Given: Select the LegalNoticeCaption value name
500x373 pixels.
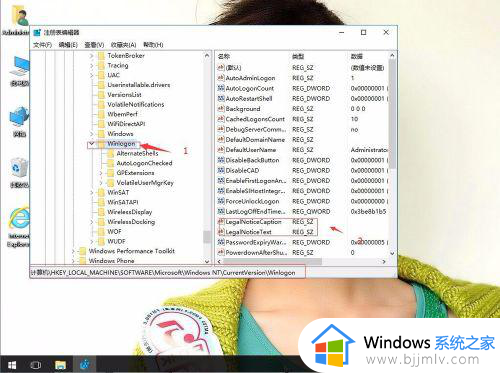Looking at the screenshot, I should click(x=253, y=222).
